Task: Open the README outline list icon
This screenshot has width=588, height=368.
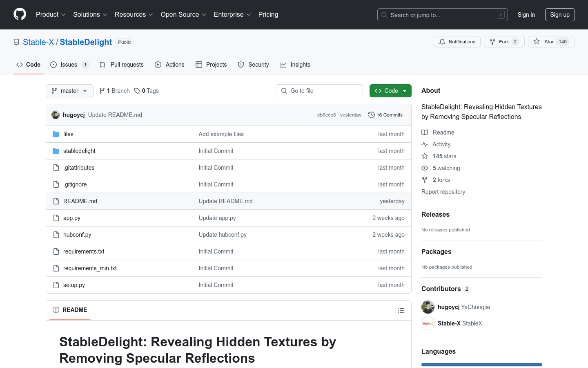Action: [x=401, y=310]
